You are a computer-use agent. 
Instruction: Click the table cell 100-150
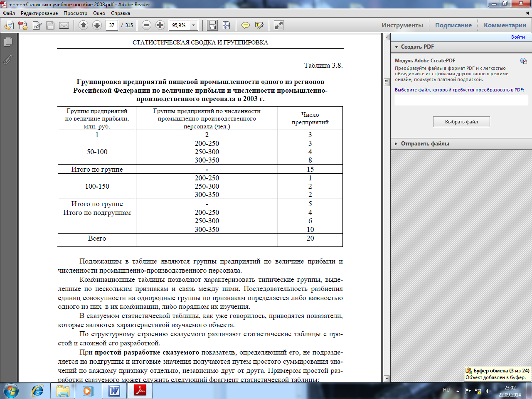coord(97,187)
